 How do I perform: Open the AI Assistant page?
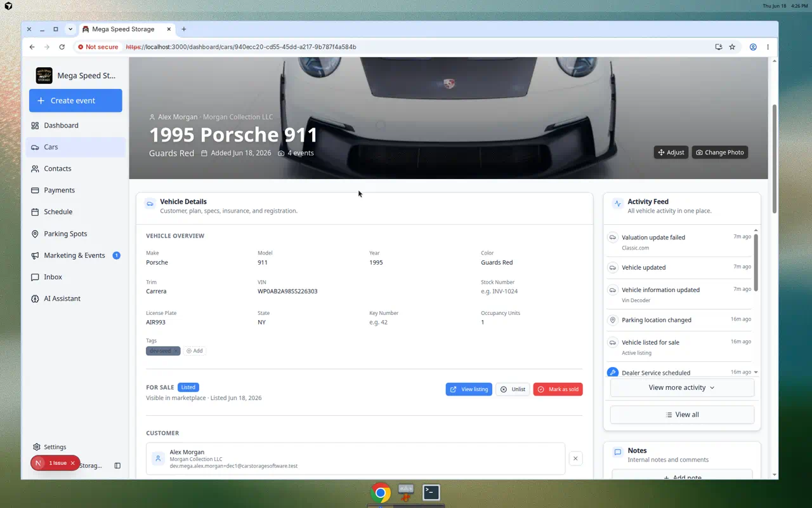(x=75, y=298)
